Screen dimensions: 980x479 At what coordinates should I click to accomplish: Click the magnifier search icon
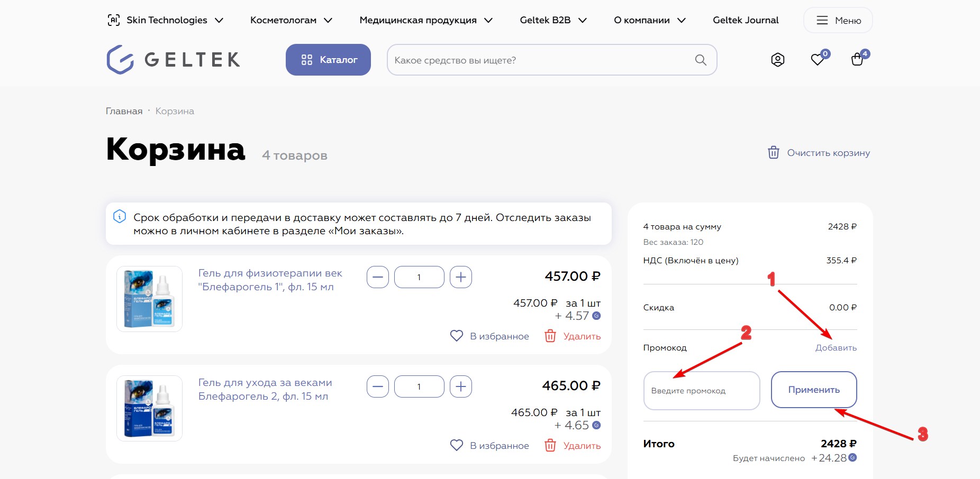(701, 60)
